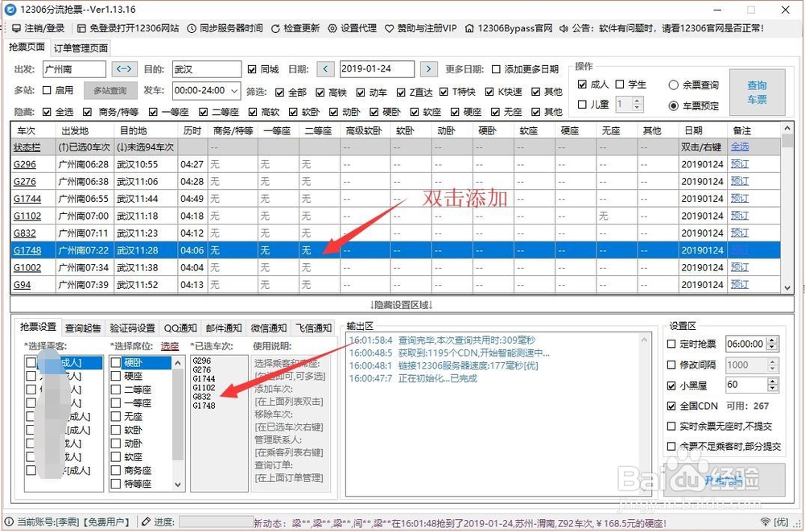Select 车票预定 radio button
The image size is (805, 532).
click(674, 105)
